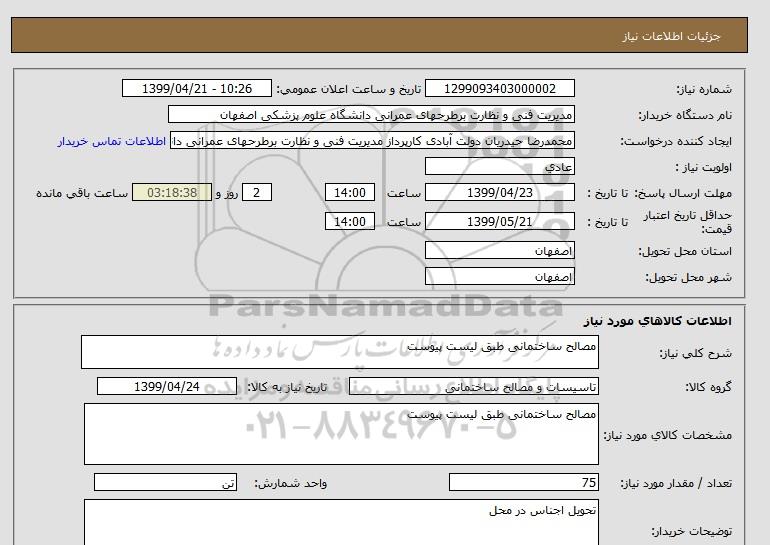Click the شماره نیاز label
Screen dimensions: 770x545
pos(704,89)
